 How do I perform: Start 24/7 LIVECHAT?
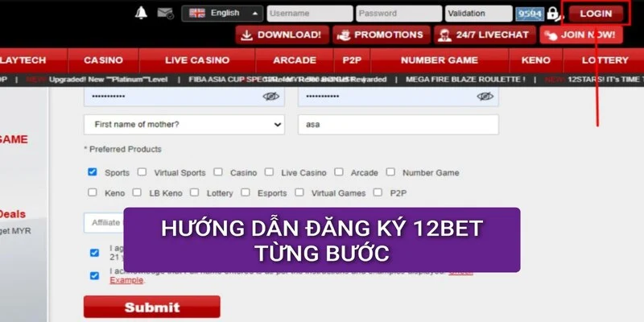(x=485, y=35)
